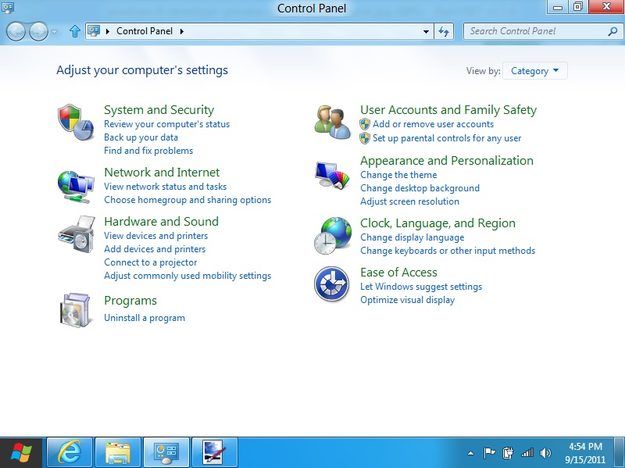
Task: Click Change keyboards or other input methods
Action: point(448,250)
